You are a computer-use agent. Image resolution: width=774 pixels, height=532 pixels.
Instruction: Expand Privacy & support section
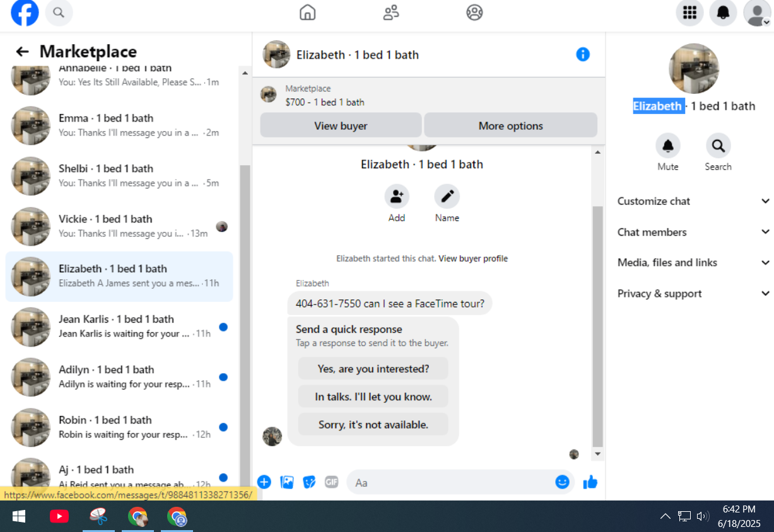click(x=693, y=293)
